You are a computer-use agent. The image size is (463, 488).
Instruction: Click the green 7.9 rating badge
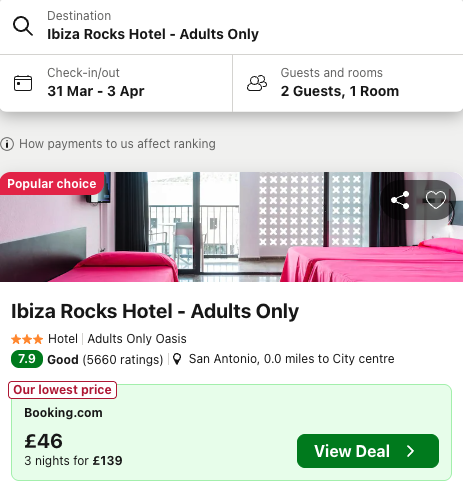[x=27, y=359]
